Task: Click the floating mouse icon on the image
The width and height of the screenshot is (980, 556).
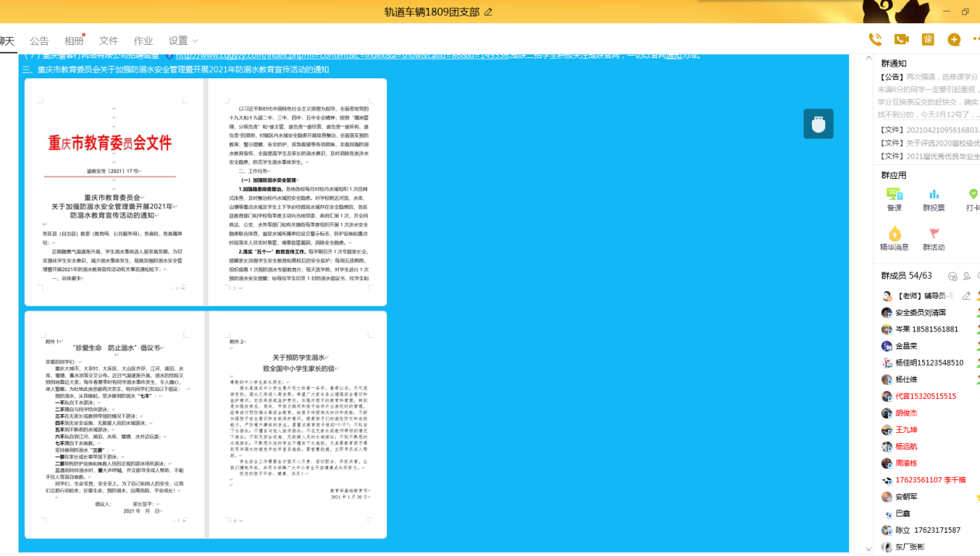Action: click(818, 124)
